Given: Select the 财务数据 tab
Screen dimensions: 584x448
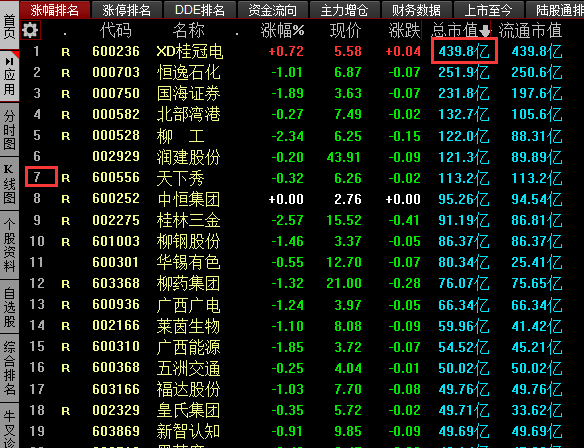Looking at the screenshot, I should click(x=416, y=10).
